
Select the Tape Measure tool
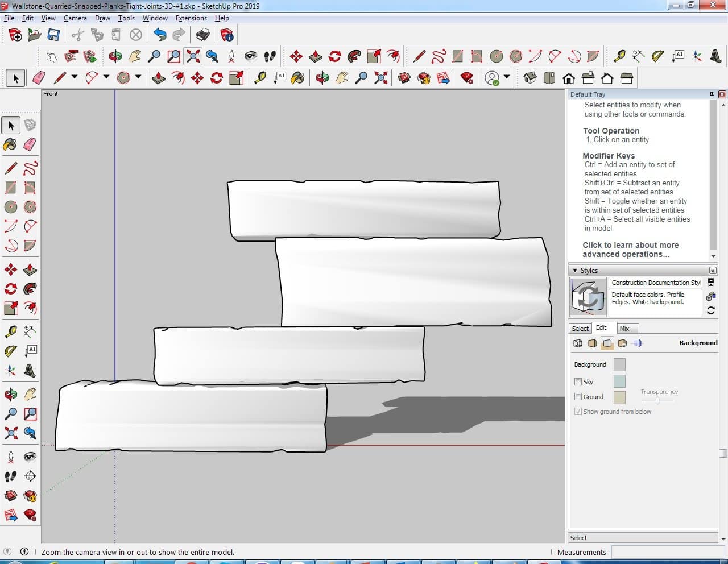coord(10,331)
